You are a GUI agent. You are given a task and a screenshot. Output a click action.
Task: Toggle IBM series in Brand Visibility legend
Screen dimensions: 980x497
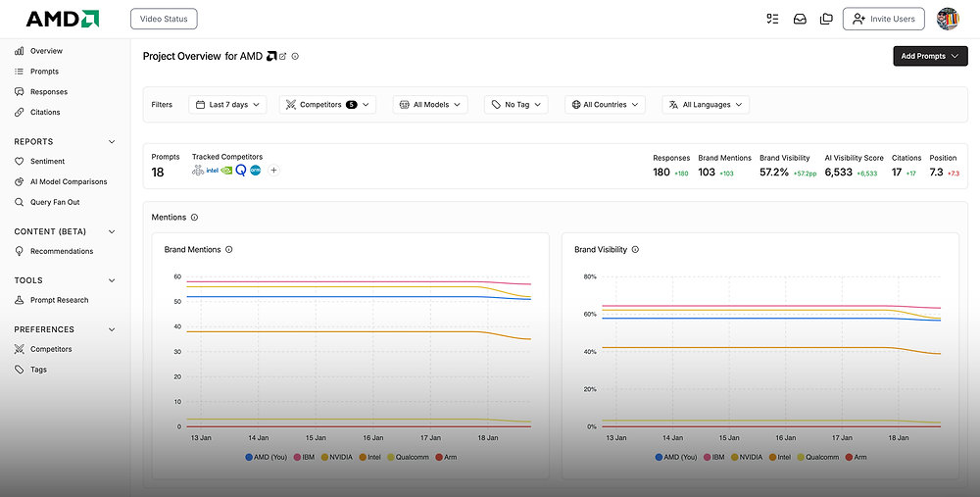[x=714, y=457]
